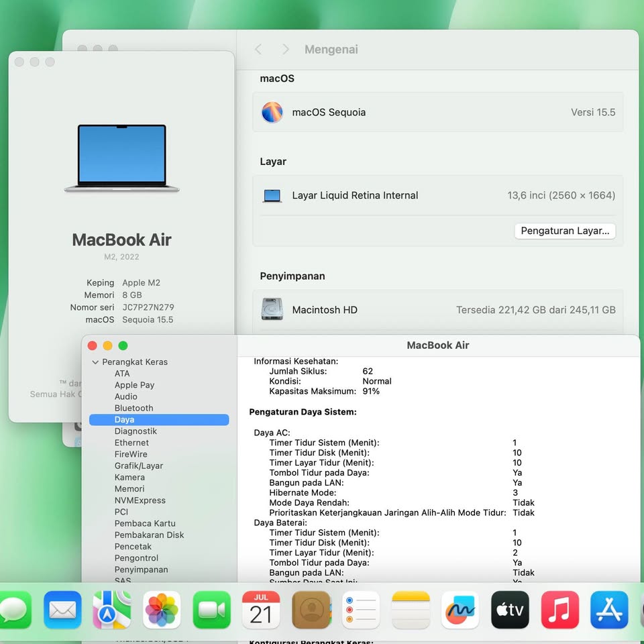
Task: Launch FaceTime from the Dock
Action: coord(211,610)
